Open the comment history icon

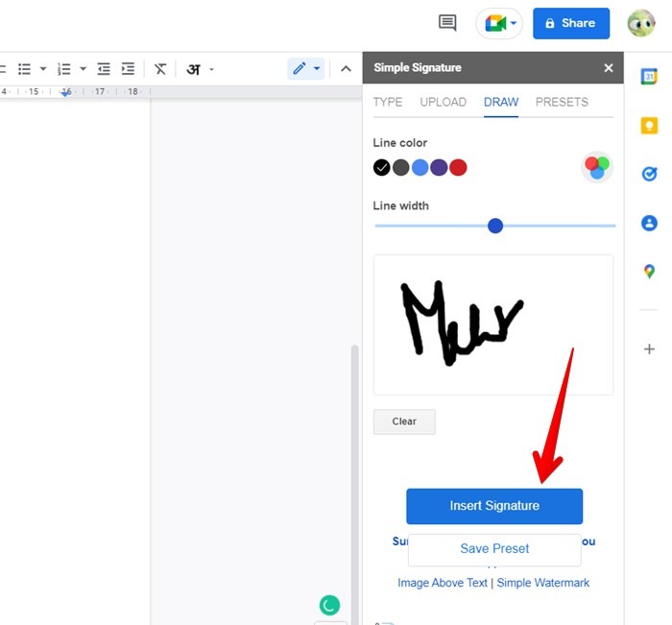(x=447, y=23)
